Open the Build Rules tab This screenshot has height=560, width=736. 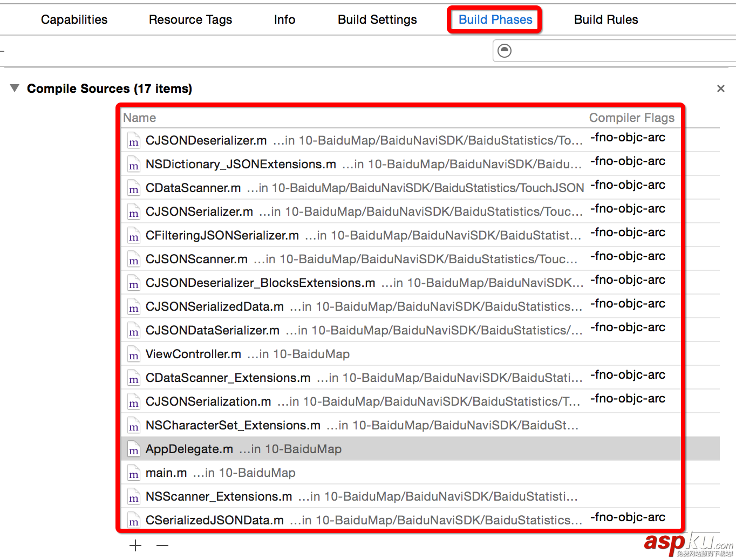[606, 20]
